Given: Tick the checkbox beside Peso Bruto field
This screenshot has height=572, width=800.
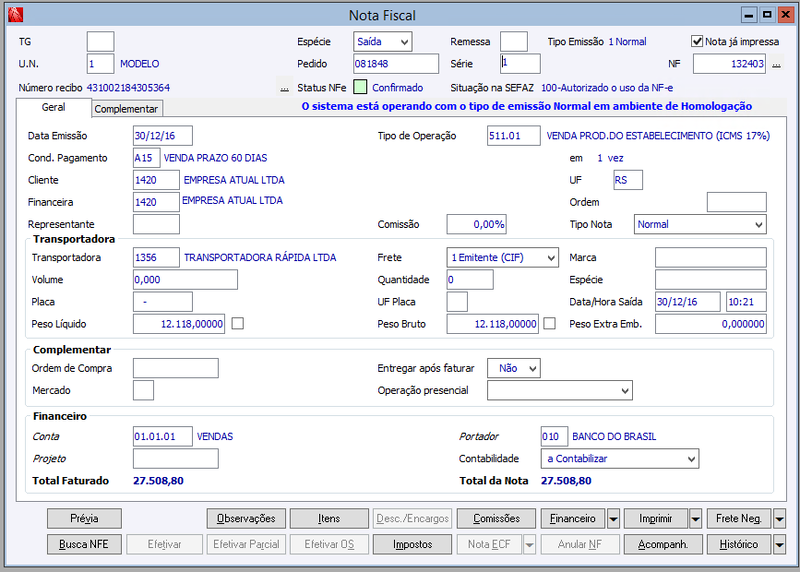Looking at the screenshot, I should point(549,323).
